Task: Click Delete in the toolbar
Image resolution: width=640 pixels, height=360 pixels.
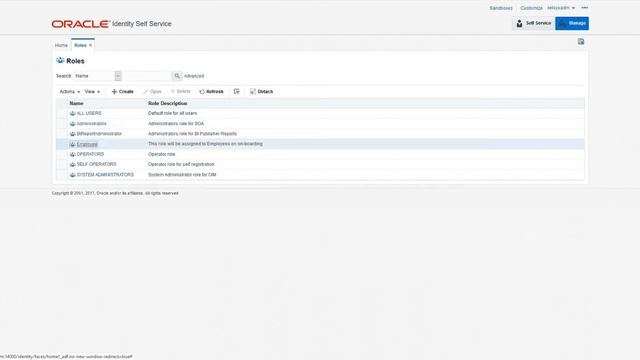Action: coord(180,91)
